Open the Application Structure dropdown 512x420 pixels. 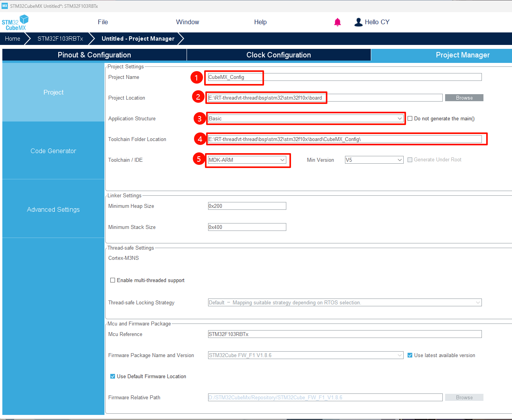[305, 118]
